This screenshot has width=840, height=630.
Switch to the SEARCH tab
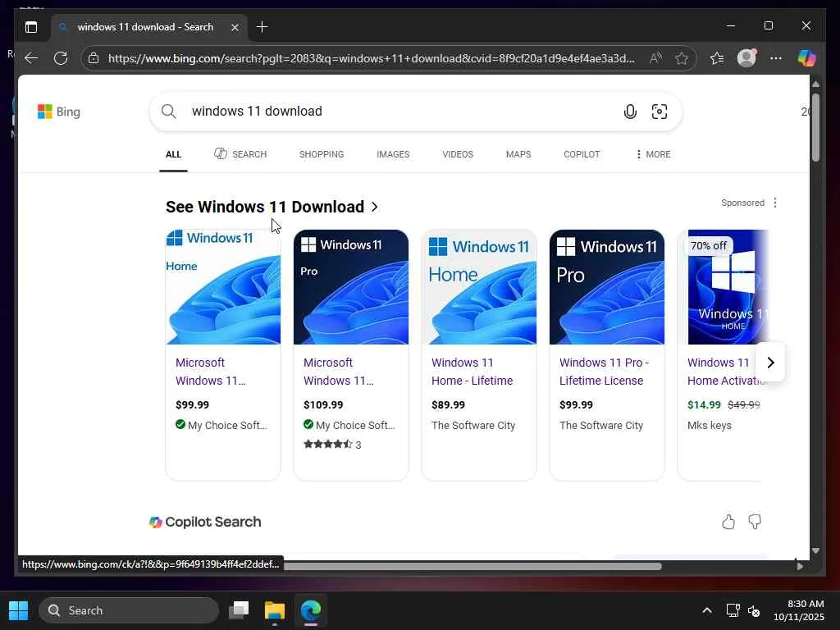(x=240, y=154)
